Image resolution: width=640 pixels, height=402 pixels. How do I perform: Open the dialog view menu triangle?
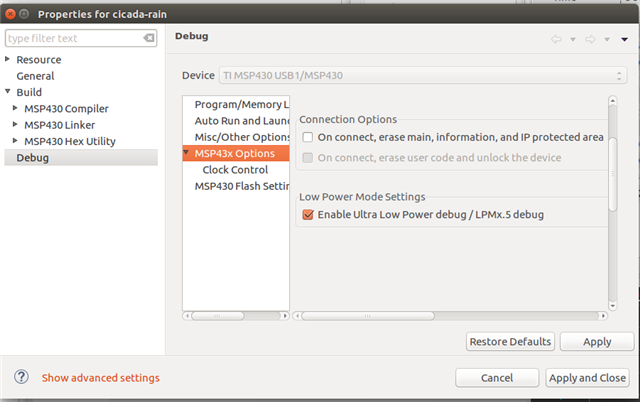624,39
